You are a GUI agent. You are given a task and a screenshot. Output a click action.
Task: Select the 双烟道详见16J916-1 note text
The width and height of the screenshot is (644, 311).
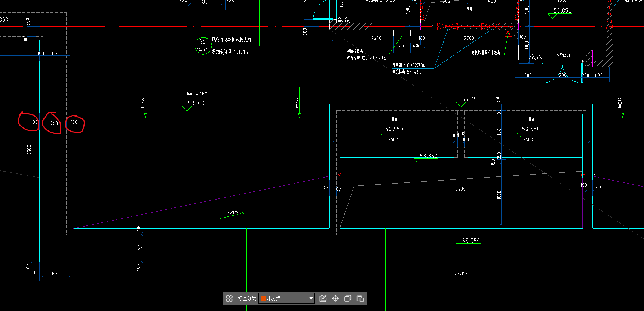(233, 52)
